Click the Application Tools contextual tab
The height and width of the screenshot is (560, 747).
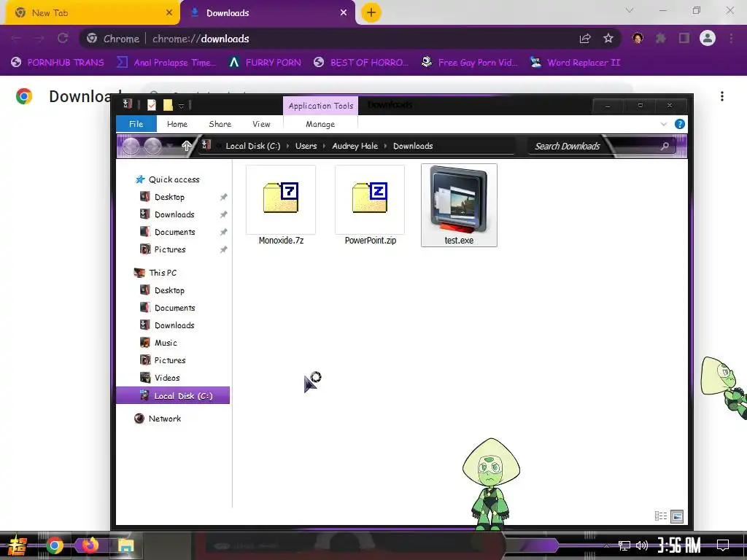pos(321,106)
